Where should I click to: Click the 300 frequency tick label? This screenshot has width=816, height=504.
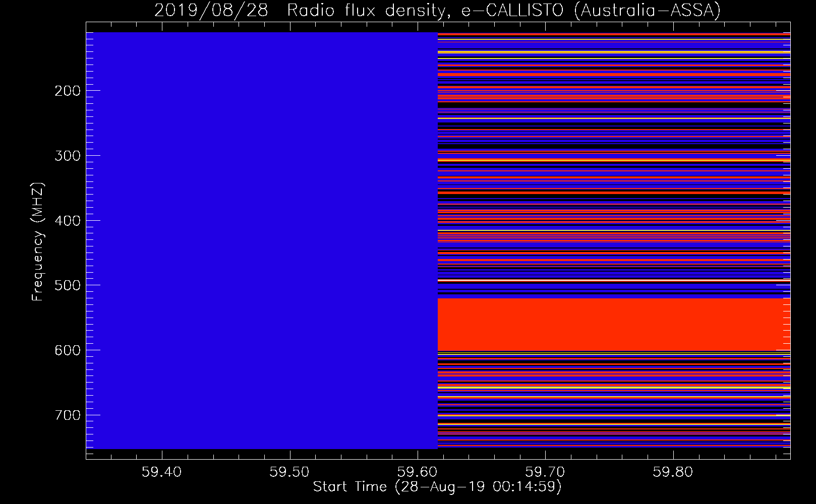tap(68, 156)
